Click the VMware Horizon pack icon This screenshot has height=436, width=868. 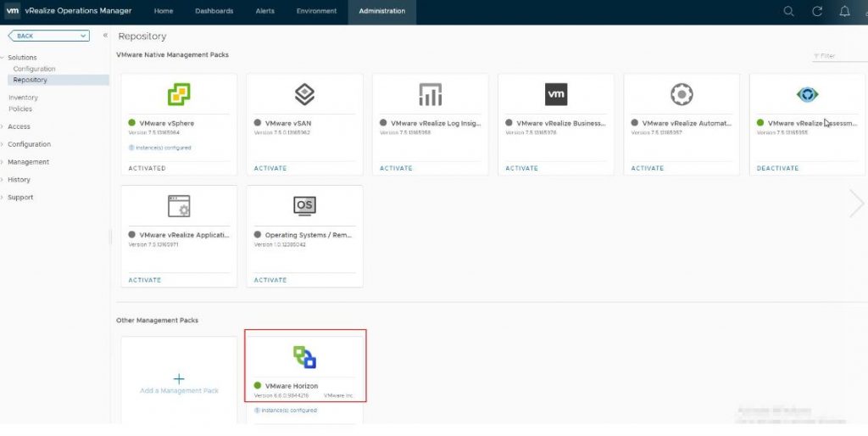[x=304, y=357]
